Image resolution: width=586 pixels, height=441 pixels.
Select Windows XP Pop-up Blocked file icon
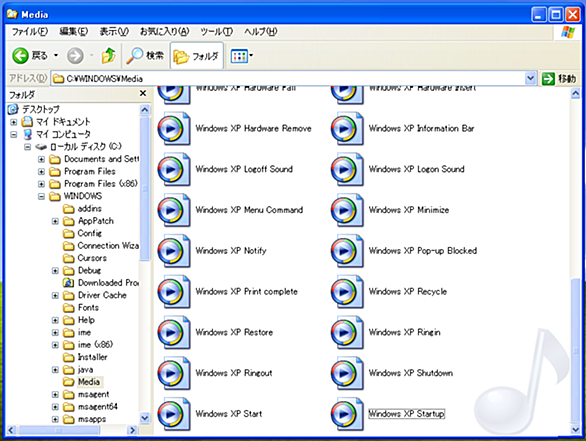click(347, 251)
